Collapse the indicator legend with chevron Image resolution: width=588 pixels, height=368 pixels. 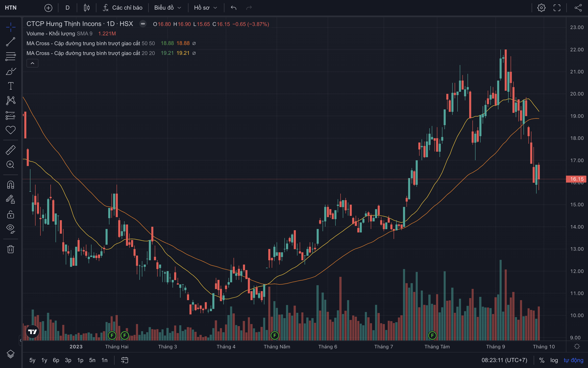(32, 63)
